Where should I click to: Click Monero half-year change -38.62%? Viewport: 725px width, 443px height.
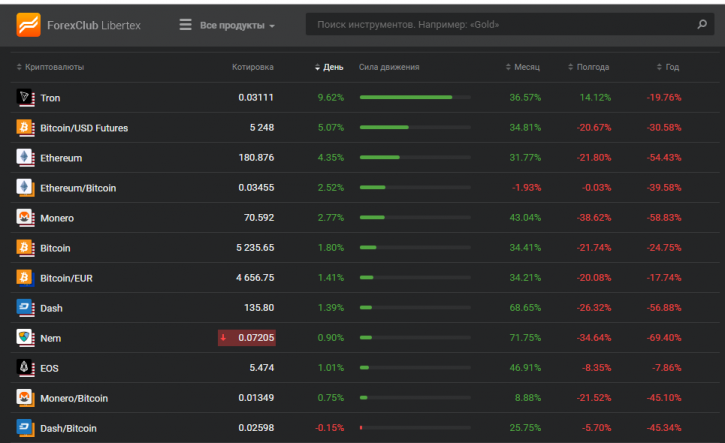pyautogui.click(x=594, y=217)
